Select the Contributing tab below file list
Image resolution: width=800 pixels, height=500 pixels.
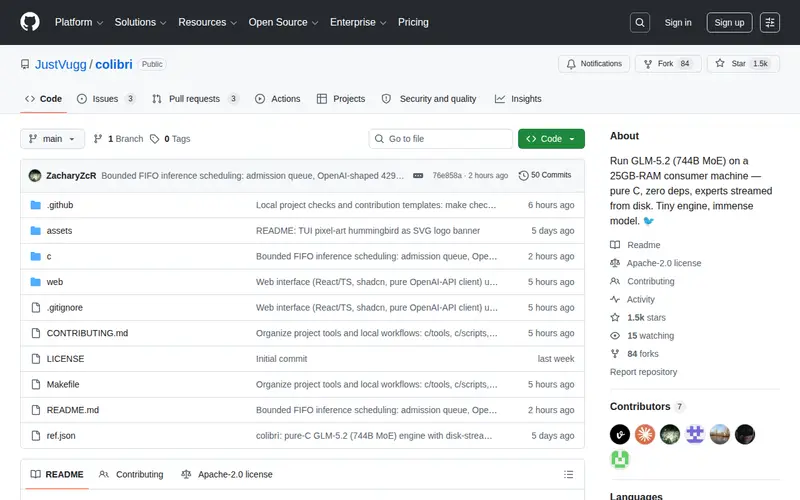pyautogui.click(x=131, y=474)
